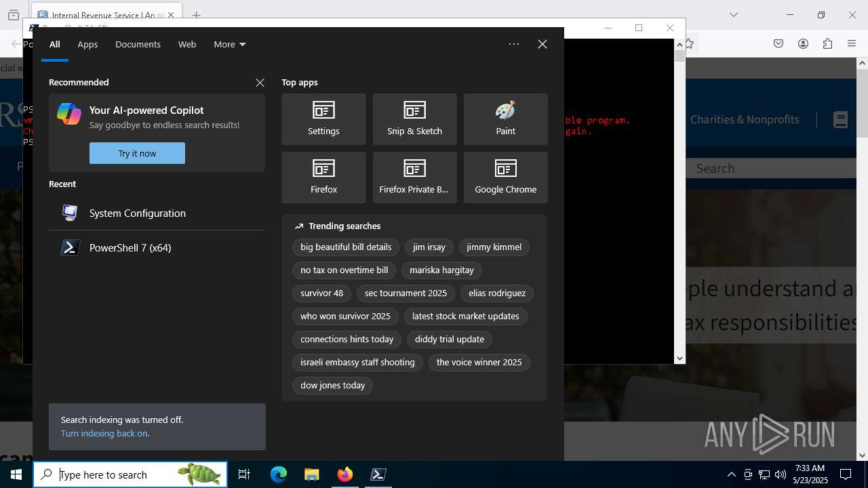Screen dimensions: 868x488
Task: Switch to the Web search tab
Action: click(x=187, y=44)
